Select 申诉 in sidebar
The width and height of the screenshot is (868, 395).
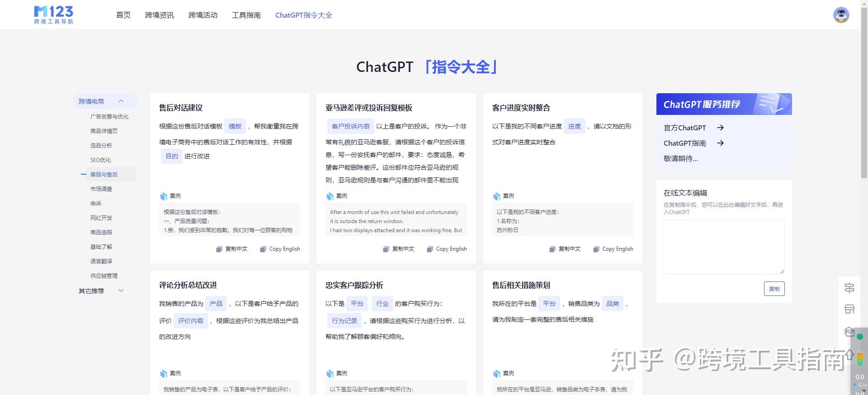click(96, 203)
